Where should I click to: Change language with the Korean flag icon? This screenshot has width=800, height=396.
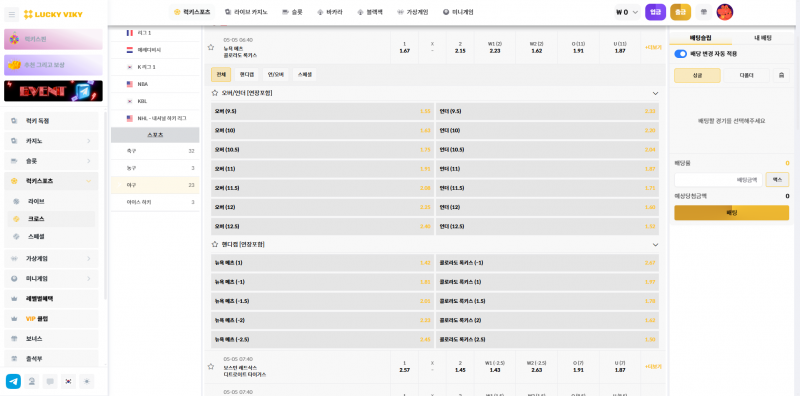68,381
